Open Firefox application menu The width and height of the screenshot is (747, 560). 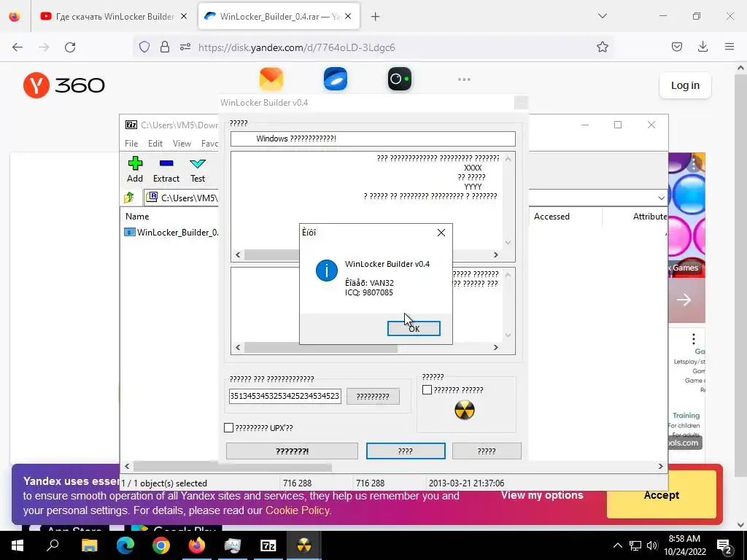[729, 47]
